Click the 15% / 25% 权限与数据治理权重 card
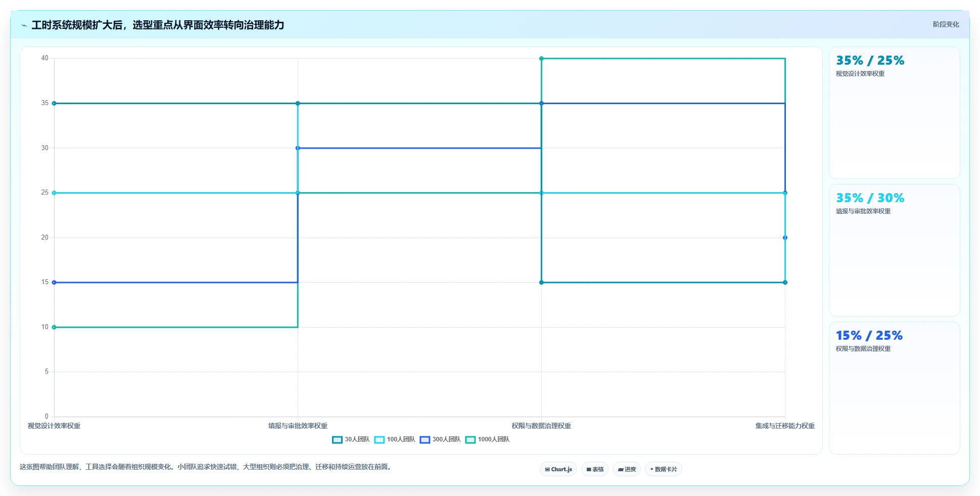Image resolution: width=980 pixels, height=496 pixels. [895, 388]
